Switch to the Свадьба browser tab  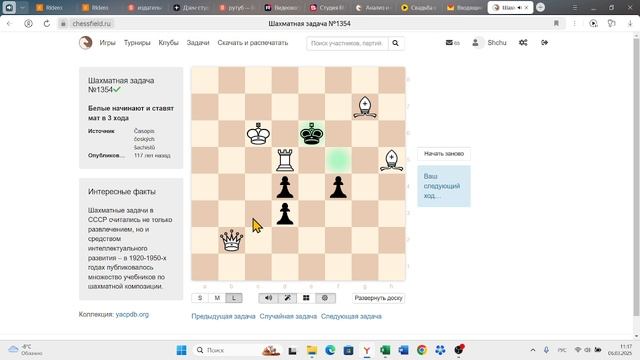pyautogui.click(x=419, y=7)
